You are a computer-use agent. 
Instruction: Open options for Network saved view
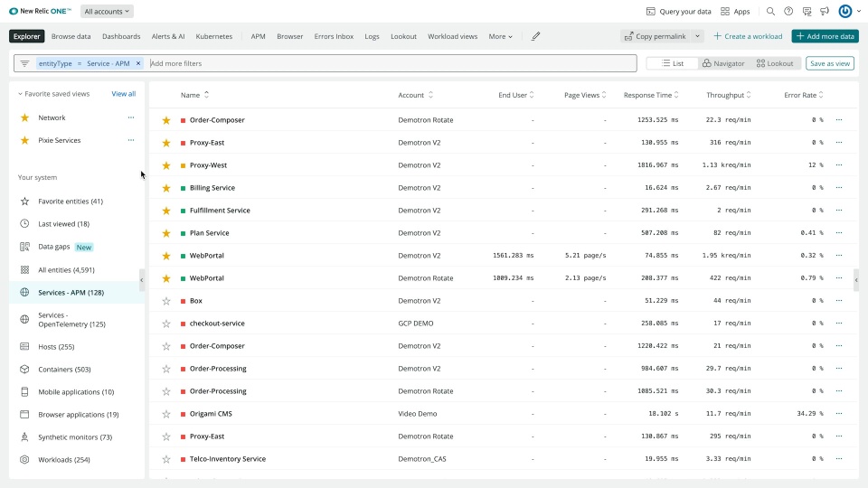point(130,117)
